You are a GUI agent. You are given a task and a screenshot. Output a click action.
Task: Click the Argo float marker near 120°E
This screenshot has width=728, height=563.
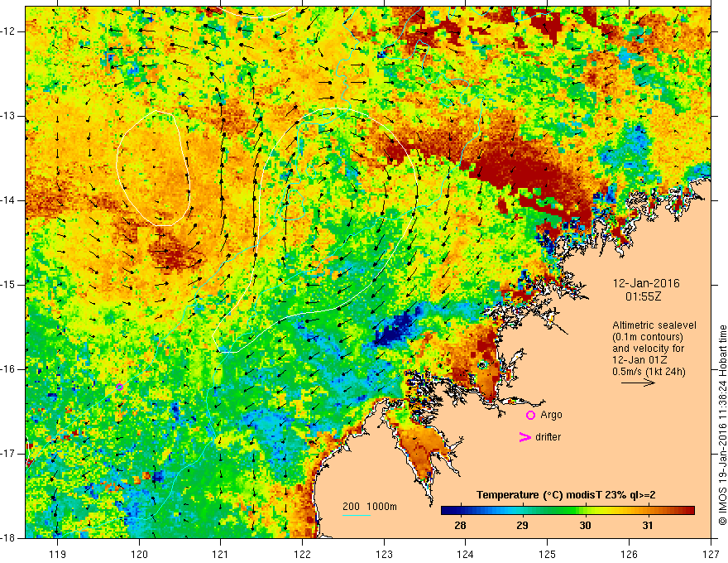pyautogui.click(x=119, y=387)
